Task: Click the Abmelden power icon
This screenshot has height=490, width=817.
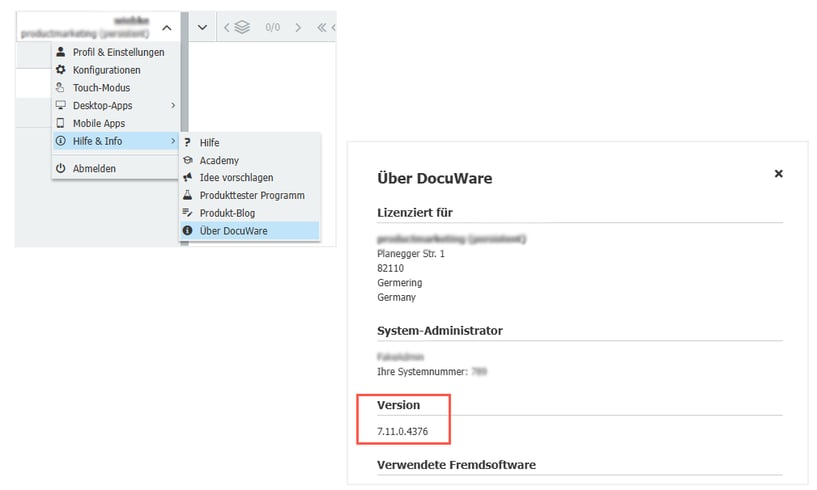Action: tap(61, 169)
